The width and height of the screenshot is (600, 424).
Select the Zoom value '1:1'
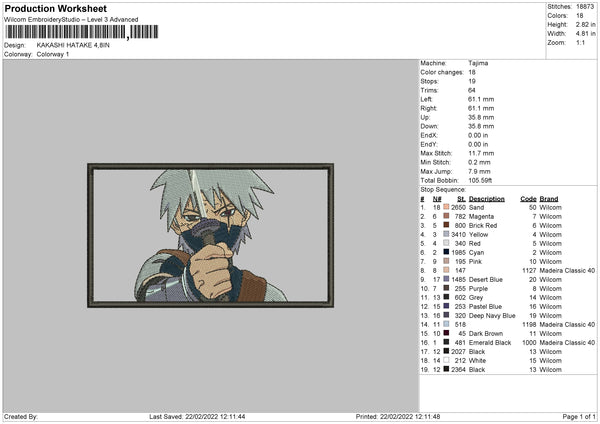(580, 42)
